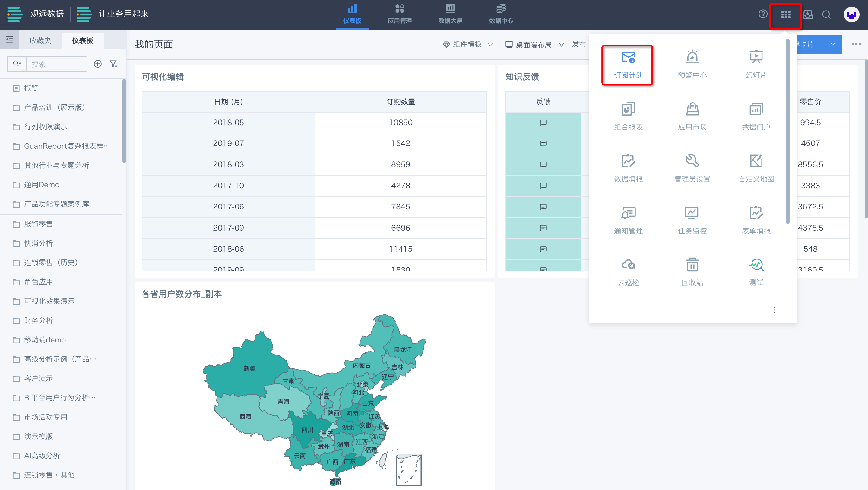868x490 pixels.
Task: Expand the 桌面端布局 layout dropdown
Action: click(534, 44)
